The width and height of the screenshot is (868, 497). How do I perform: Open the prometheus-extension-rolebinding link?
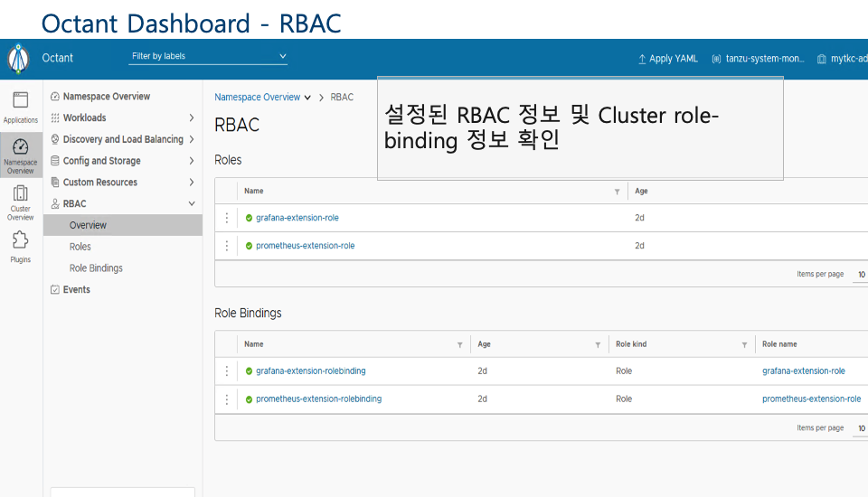click(319, 399)
